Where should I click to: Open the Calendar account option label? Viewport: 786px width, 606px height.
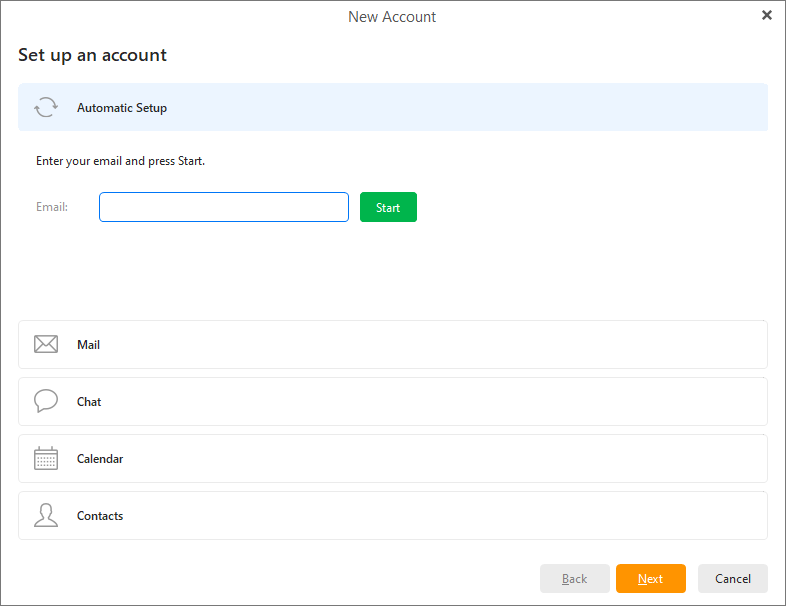[x=100, y=459]
